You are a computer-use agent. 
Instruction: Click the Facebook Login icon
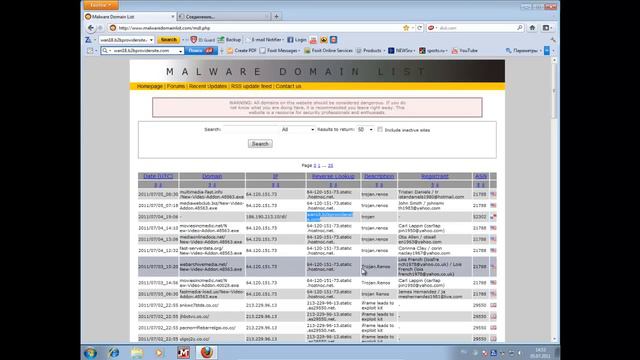point(290,40)
